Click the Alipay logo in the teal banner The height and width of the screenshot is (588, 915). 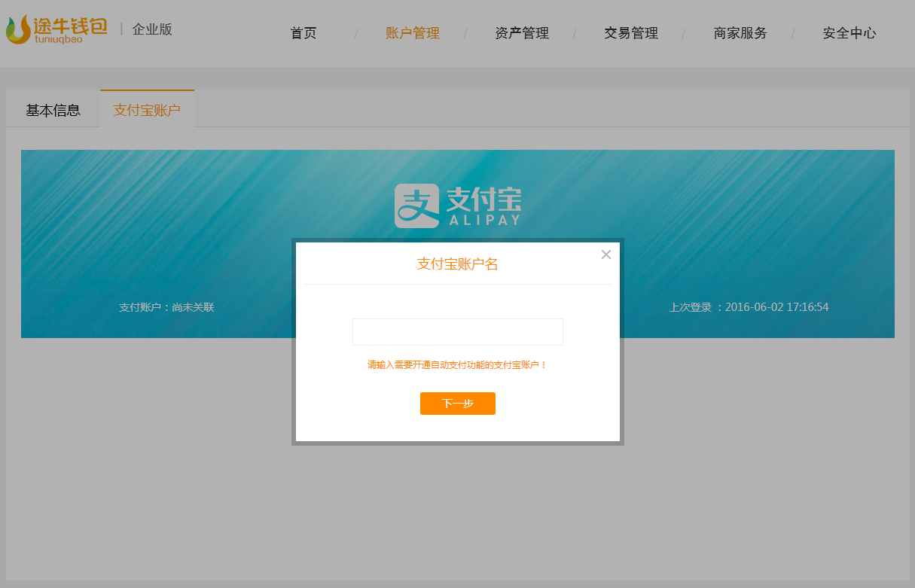tap(416, 203)
